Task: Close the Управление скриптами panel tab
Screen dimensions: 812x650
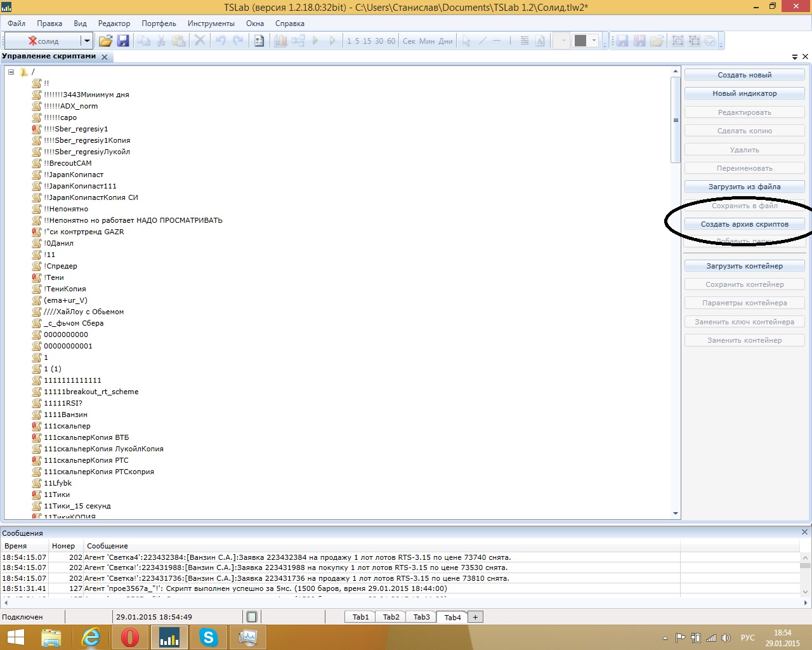Action: (x=105, y=57)
